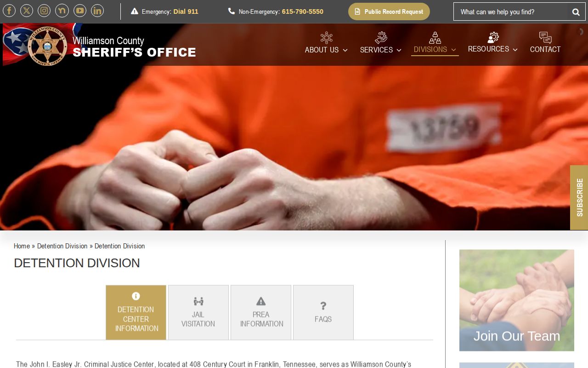This screenshot has width=588, height=368.
Task: Click the non-emergency phone icon
Action: pos(232,11)
